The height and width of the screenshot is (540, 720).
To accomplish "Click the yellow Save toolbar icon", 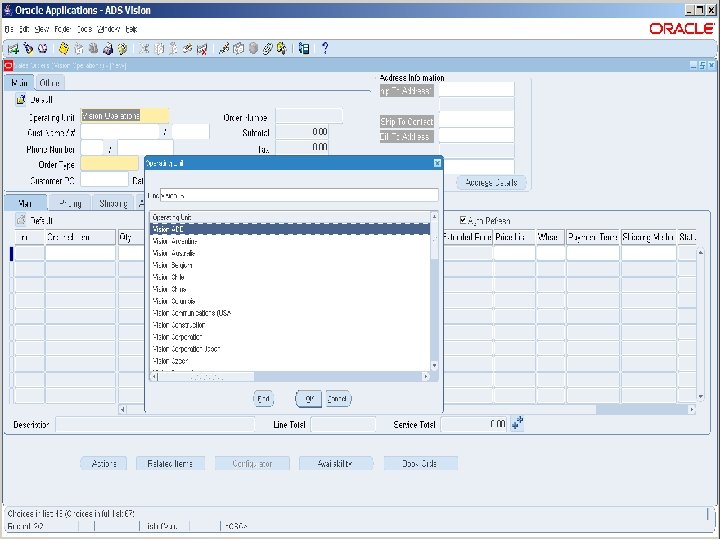I will pyautogui.click(x=64, y=49).
